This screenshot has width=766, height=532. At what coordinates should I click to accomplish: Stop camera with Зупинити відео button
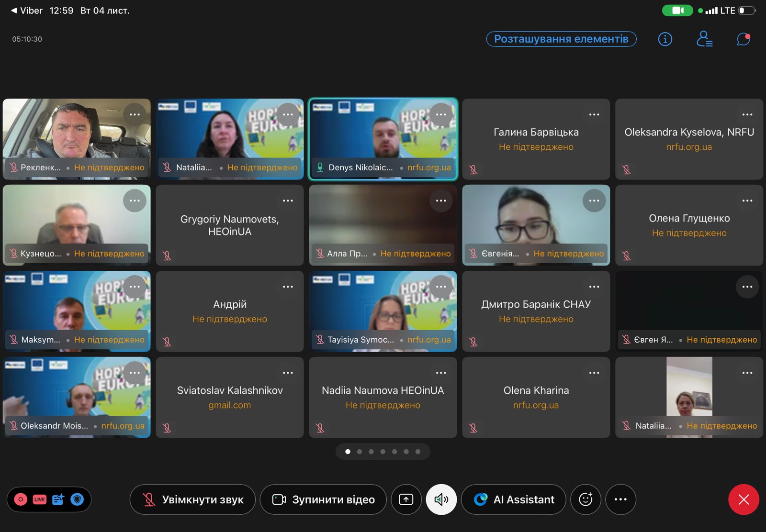click(323, 499)
